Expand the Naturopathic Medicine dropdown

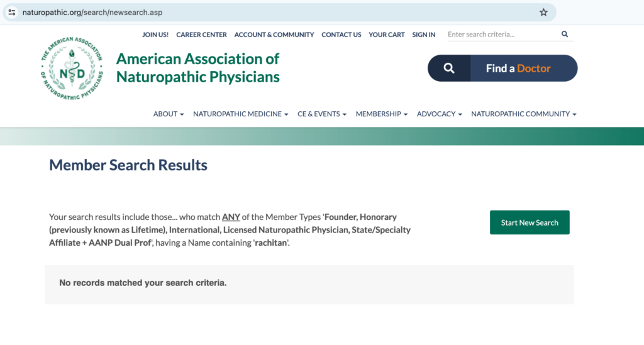tap(240, 114)
